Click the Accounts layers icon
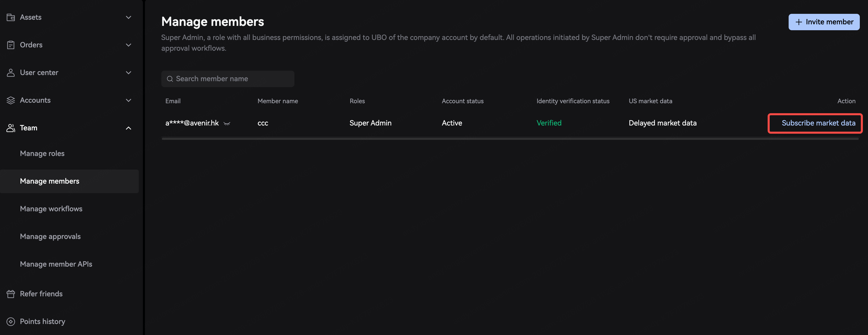 click(11, 100)
